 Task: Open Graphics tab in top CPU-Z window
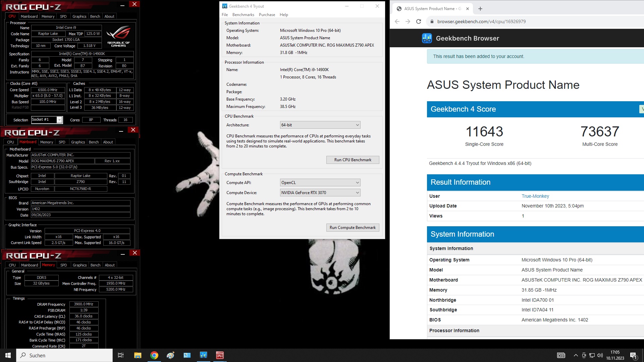[x=79, y=16]
